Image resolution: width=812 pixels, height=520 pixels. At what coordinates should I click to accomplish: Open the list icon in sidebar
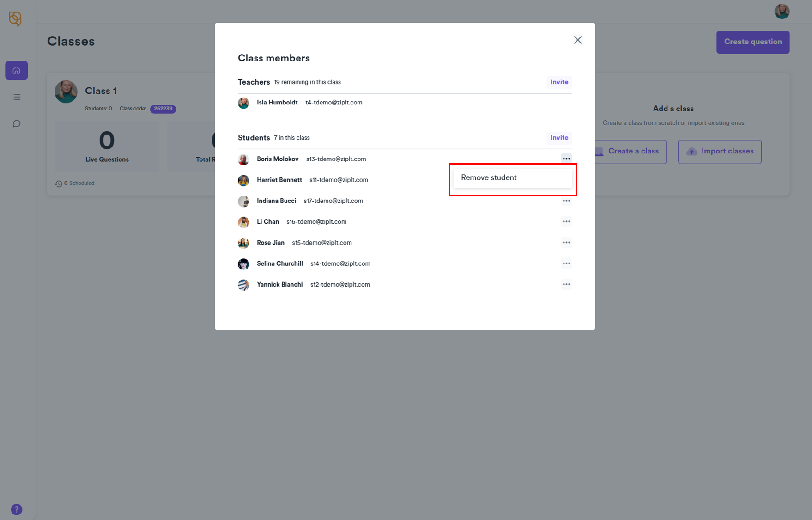pyautogui.click(x=17, y=97)
